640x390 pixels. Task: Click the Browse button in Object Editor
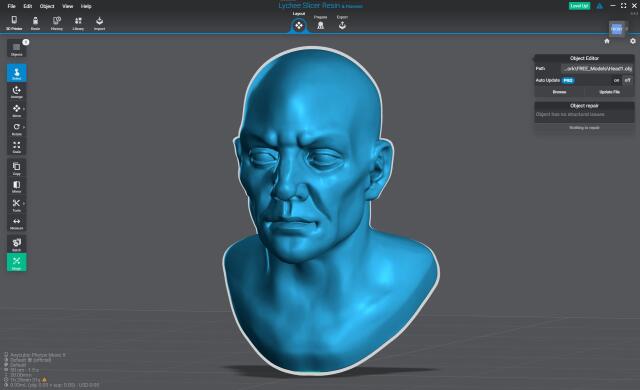[x=559, y=92]
